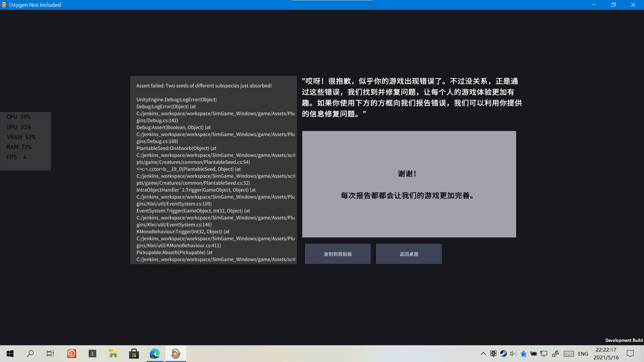The height and width of the screenshot is (362, 644).
Task: Open the Windows Start menu
Action: pos(10,354)
